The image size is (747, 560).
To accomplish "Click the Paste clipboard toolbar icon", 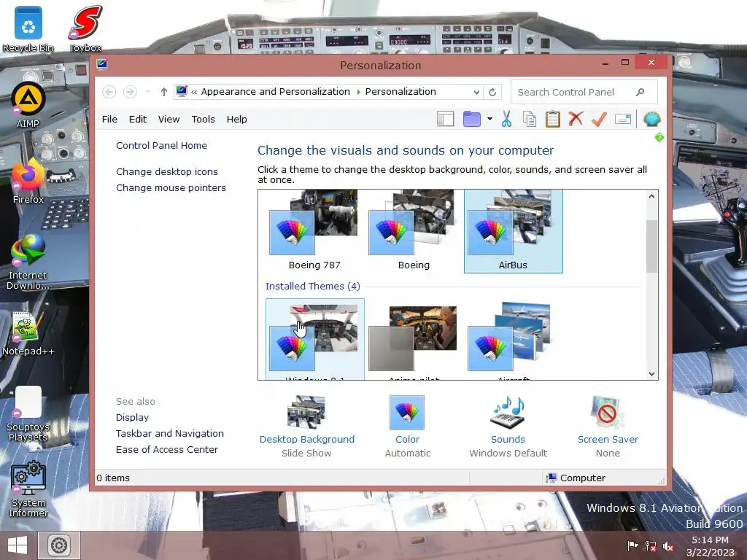I will coord(553,119).
